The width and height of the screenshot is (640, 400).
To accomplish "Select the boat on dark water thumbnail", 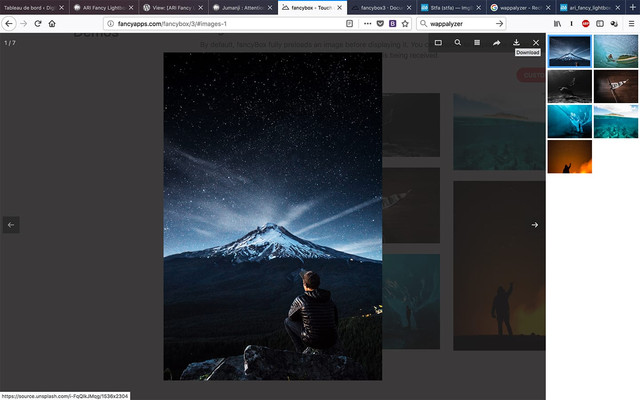I will pyautogui.click(x=616, y=86).
